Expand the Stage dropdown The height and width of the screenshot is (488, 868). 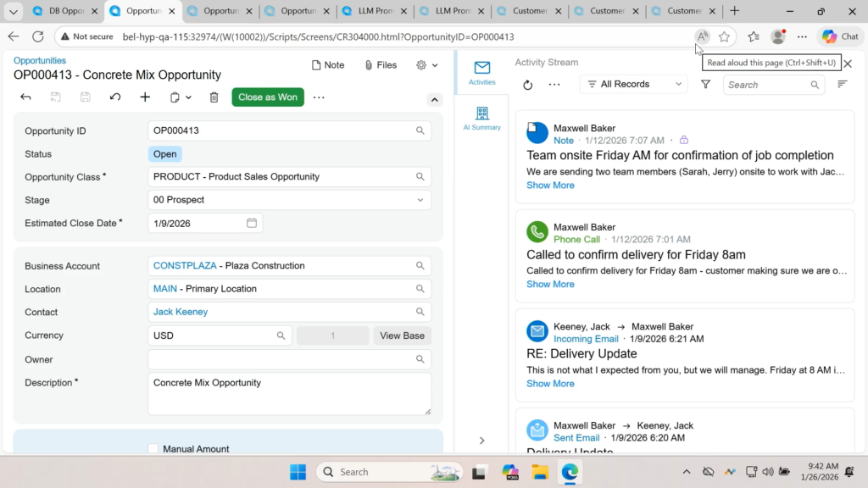tap(420, 201)
